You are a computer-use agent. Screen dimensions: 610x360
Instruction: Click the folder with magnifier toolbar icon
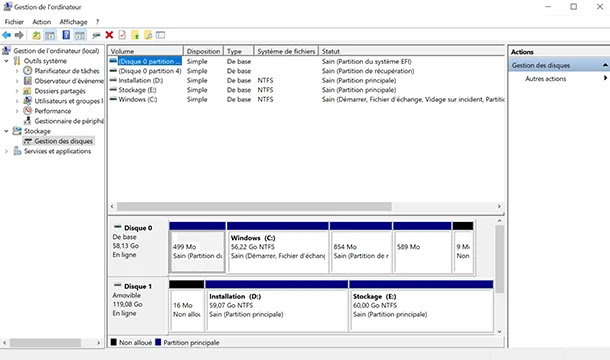[x=148, y=35]
